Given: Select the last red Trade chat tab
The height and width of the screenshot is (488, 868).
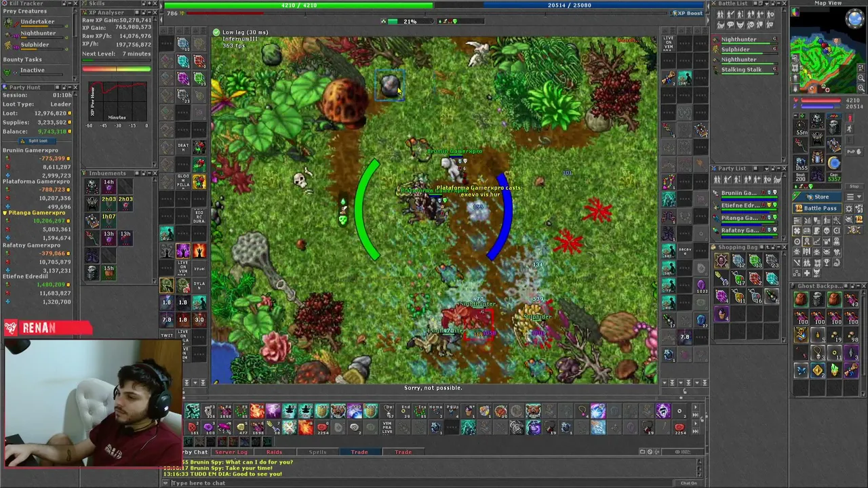Looking at the screenshot, I should (x=403, y=452).
